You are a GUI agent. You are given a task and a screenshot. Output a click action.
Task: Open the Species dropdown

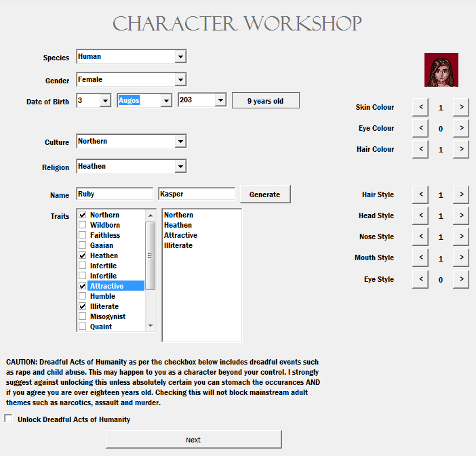point(180,57)
